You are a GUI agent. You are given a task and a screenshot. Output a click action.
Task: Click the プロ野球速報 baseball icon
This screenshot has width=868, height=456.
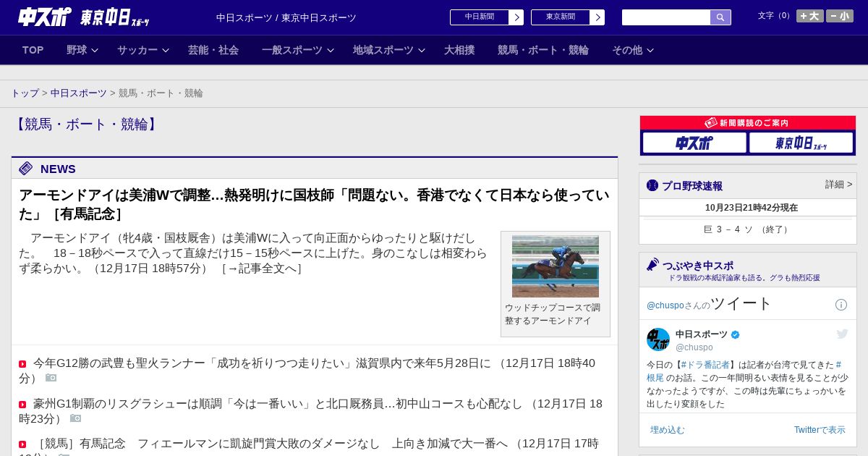tap(652, 185)
